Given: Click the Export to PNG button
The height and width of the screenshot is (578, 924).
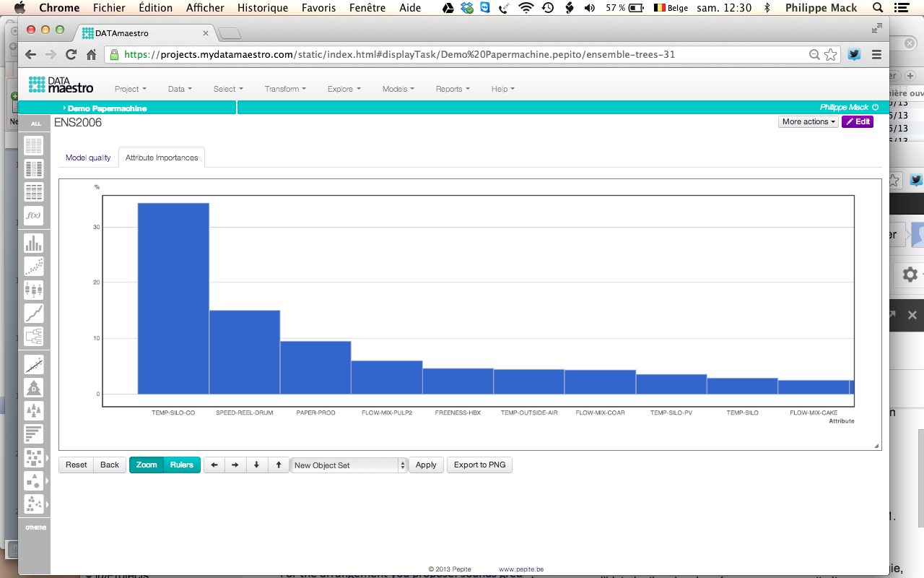Looking at the screenshot, I should [x=479, y=465].
